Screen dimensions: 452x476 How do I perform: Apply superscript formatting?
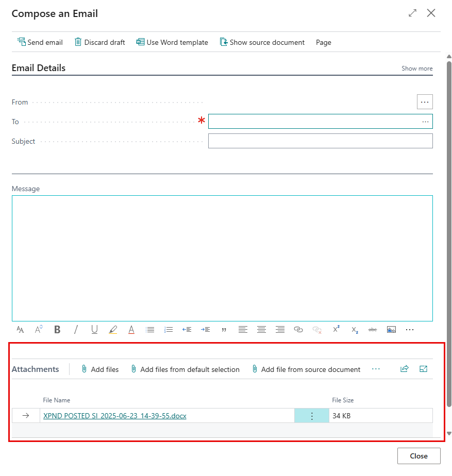tap(336, 330)
